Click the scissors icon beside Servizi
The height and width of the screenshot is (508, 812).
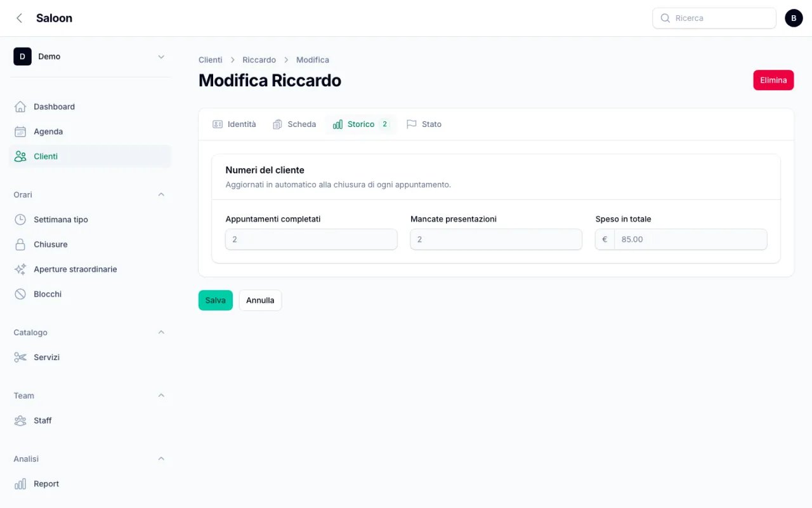coord(20,358)
